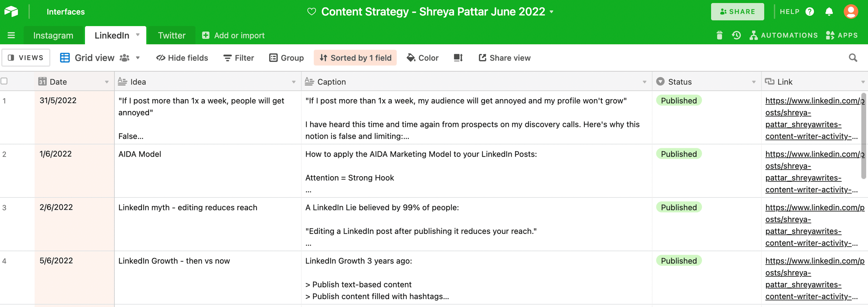
Task: Click the Link field URL icon
Action: click(770, 81)
